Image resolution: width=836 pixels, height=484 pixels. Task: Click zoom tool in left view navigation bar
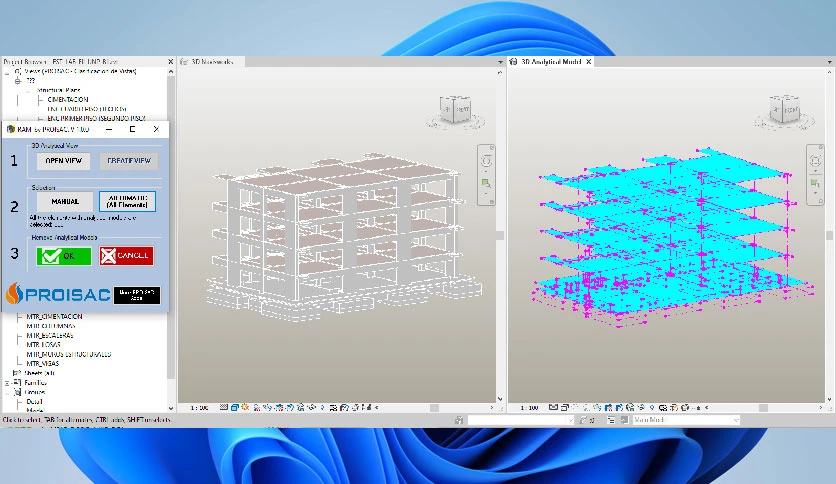[x=486, y=183]
